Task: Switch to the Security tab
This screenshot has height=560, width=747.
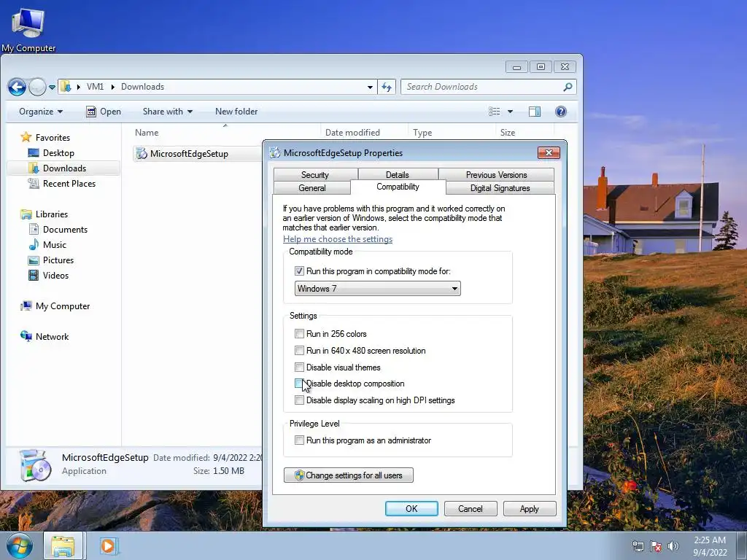Action: point(315,175)
